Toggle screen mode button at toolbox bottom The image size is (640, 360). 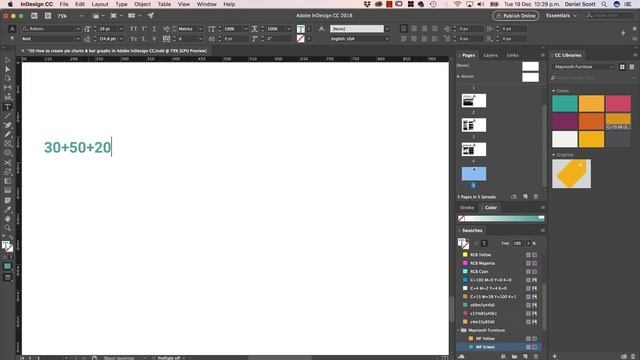tap(7, 278)
